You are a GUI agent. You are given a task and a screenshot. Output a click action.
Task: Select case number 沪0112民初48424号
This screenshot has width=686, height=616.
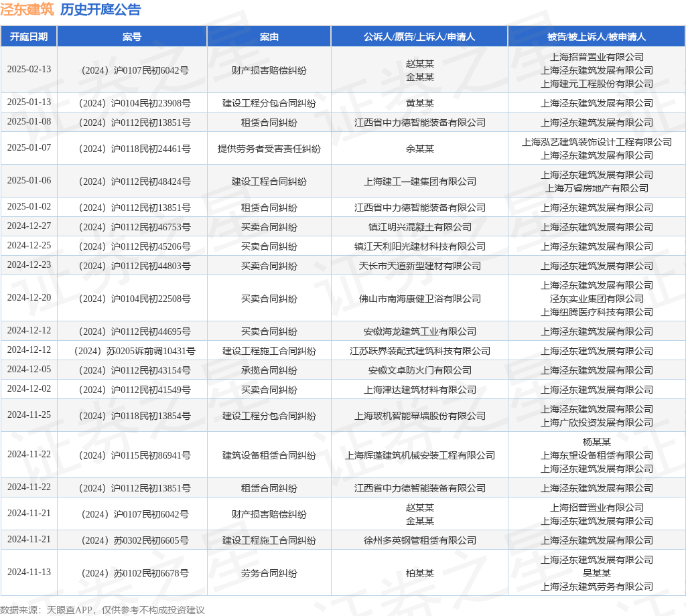point(135,181)
